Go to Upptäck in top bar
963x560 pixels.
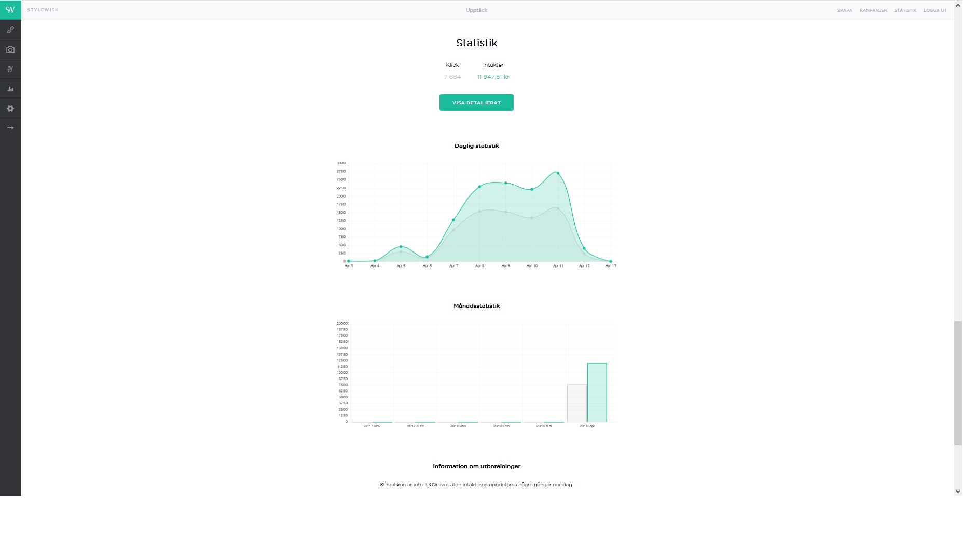tap(476, 10)
